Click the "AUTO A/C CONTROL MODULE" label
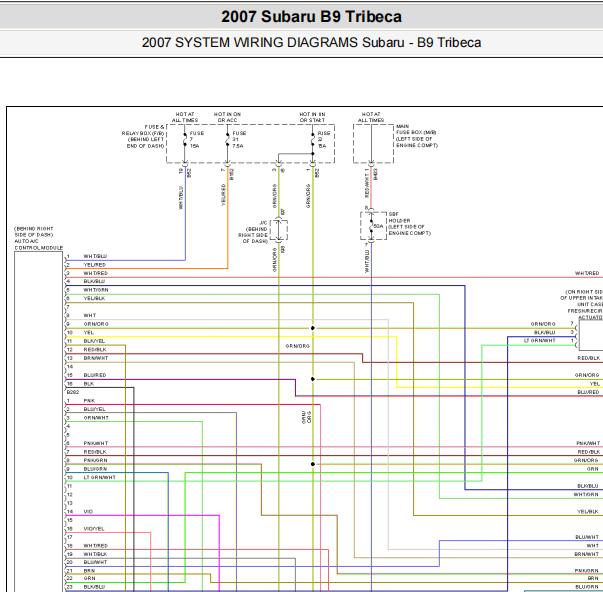The image size is (603, 592). click(38, 244)
